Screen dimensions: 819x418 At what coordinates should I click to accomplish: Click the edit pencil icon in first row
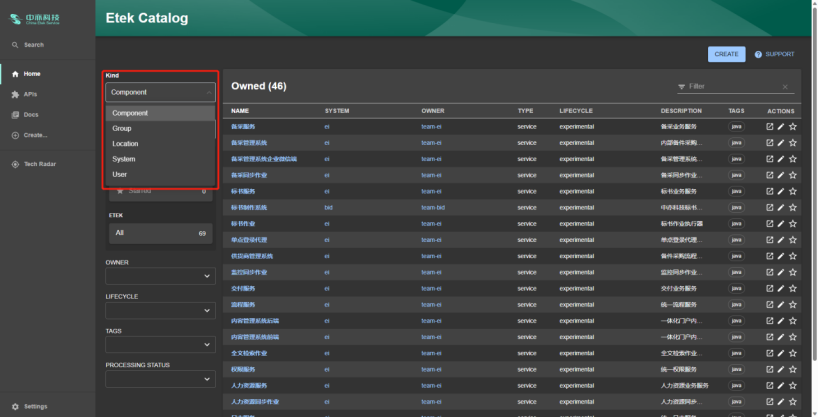click(781, 127)
